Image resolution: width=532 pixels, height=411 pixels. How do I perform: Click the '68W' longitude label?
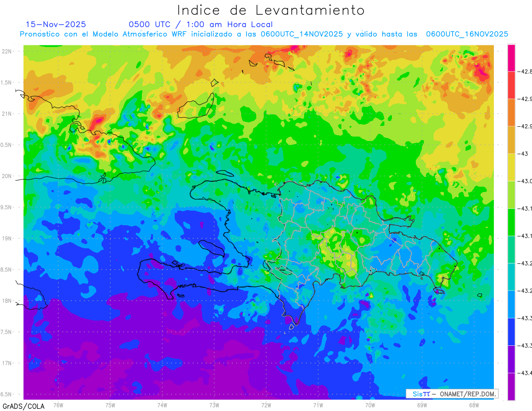(473, 405)
